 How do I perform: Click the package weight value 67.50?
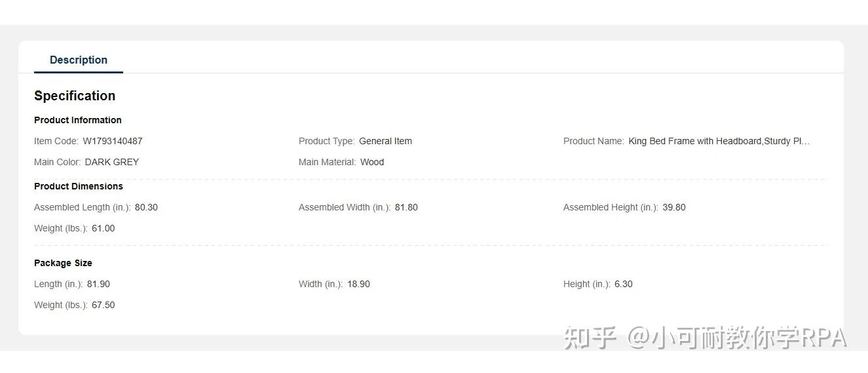coord(104,305)
